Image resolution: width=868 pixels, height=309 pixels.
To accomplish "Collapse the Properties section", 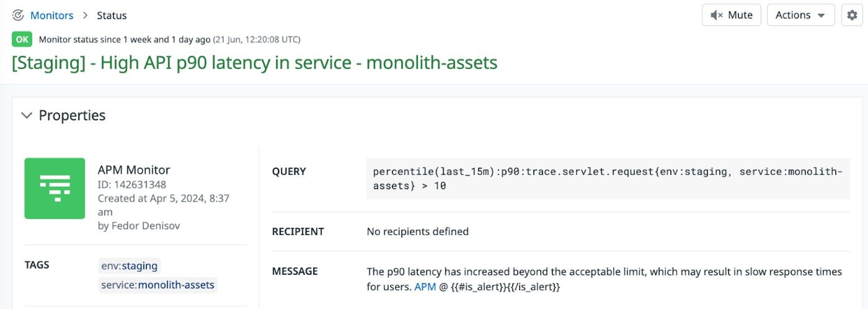I will (27, 115).
